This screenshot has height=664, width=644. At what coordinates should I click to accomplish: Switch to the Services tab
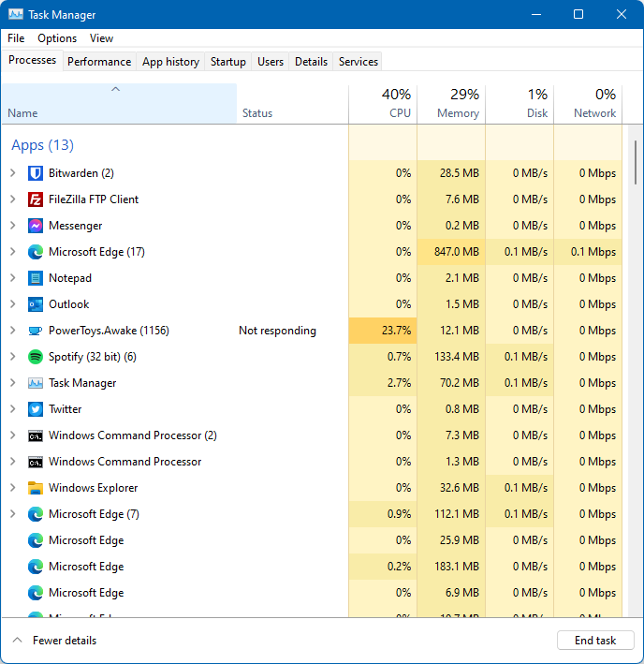(358, 62)
